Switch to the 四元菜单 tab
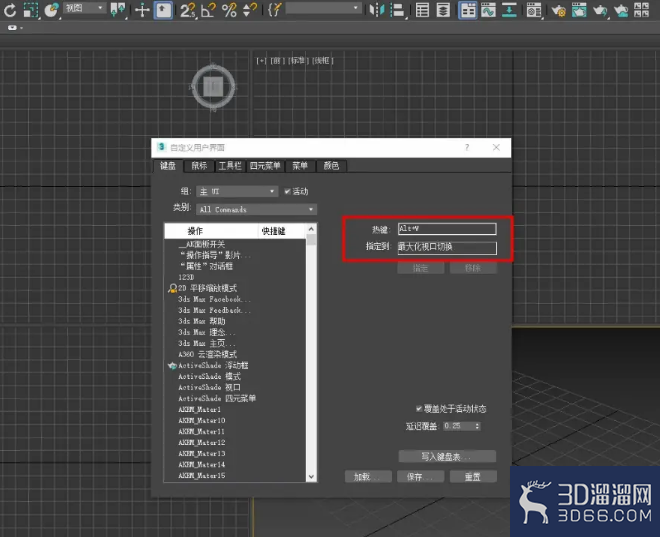This screenshot has height=537, width=660. coord(265,166)
